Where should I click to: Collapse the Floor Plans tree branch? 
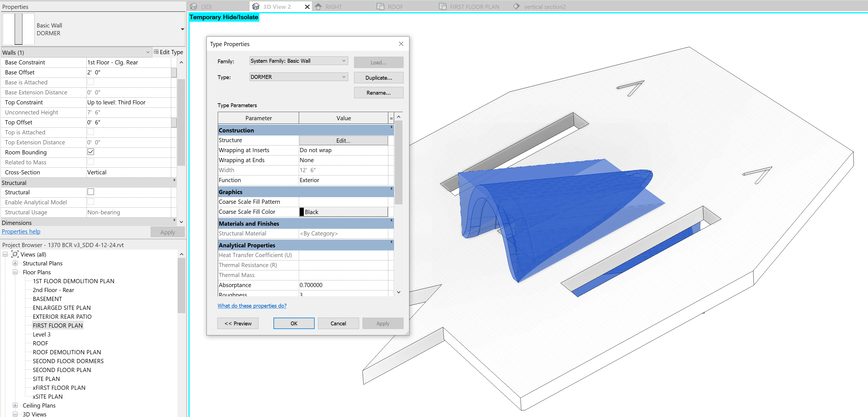(x=15, y=272)
